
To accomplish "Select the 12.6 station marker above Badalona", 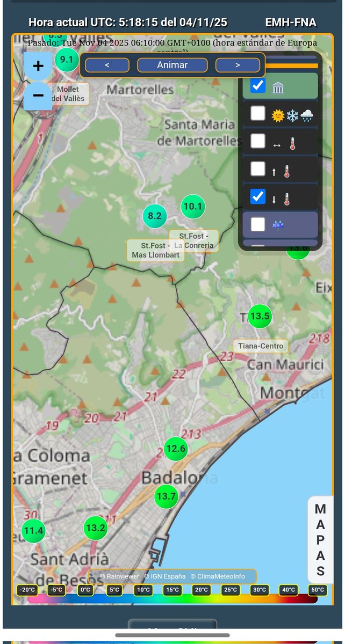I will [x=176, y=449].
